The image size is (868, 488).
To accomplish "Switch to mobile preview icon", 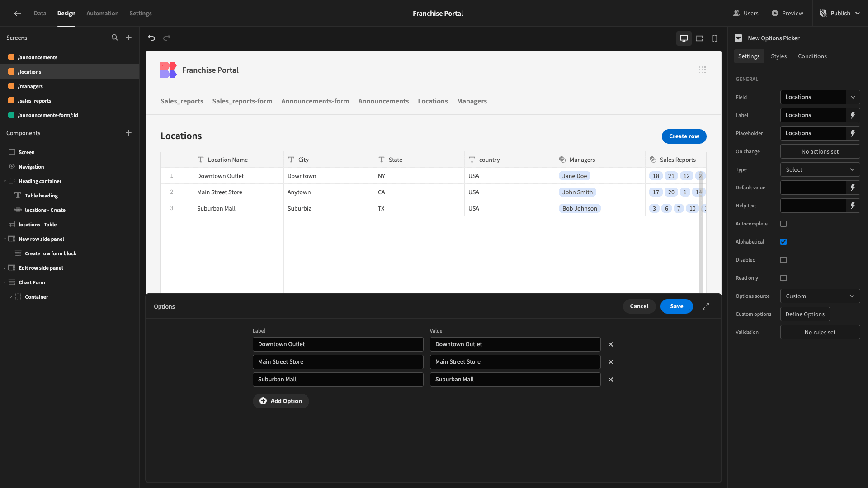I will pyautogui.click(x=715, y=38).
